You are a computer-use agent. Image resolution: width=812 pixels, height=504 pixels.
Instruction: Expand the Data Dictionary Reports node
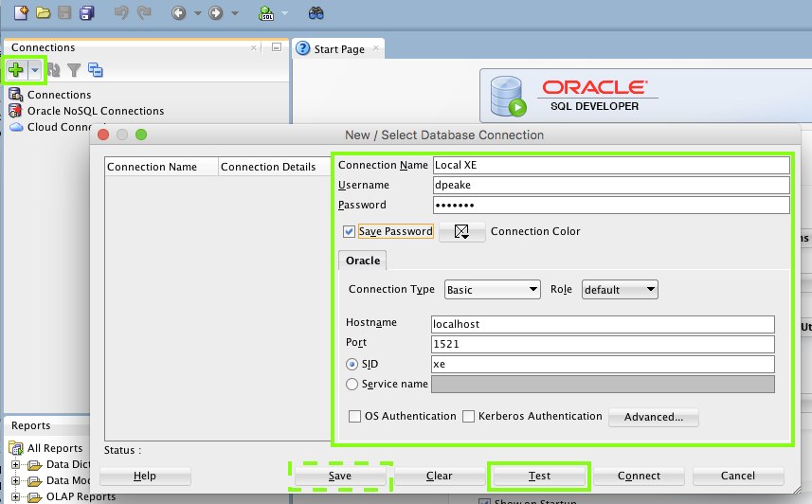coord(15,464)
